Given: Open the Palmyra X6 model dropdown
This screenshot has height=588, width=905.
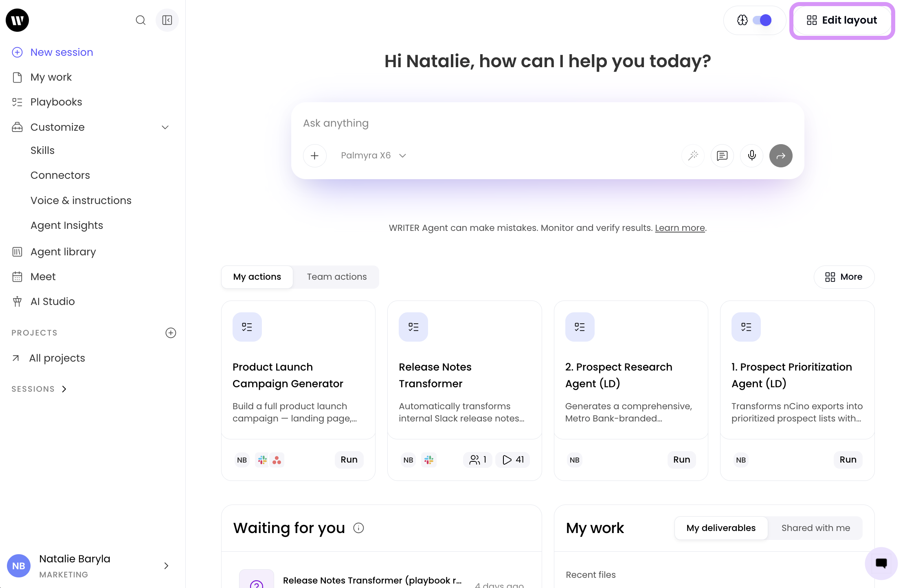Looking at the screenshot, I should pos(373,156).
